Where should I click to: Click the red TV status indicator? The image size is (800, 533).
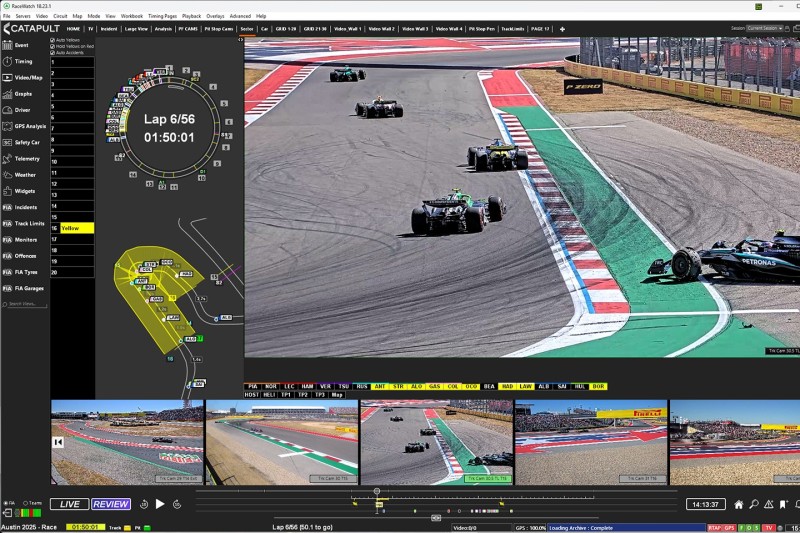point(768,528)
